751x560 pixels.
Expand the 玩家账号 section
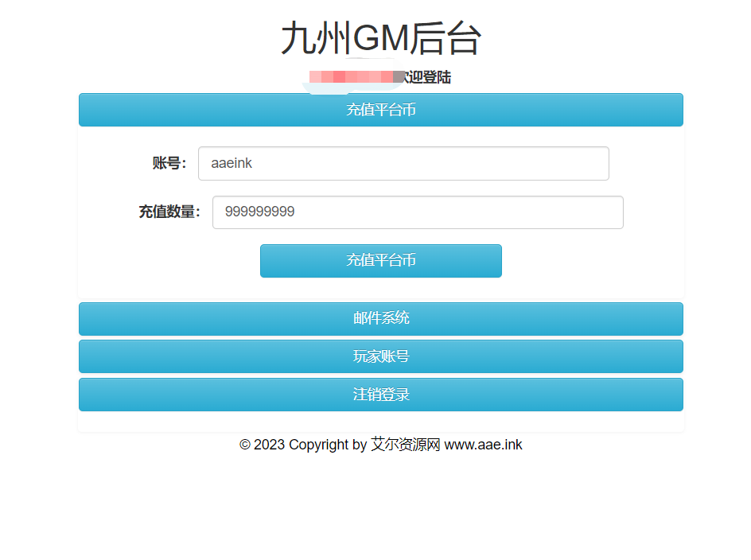click(x=381, y=356)
